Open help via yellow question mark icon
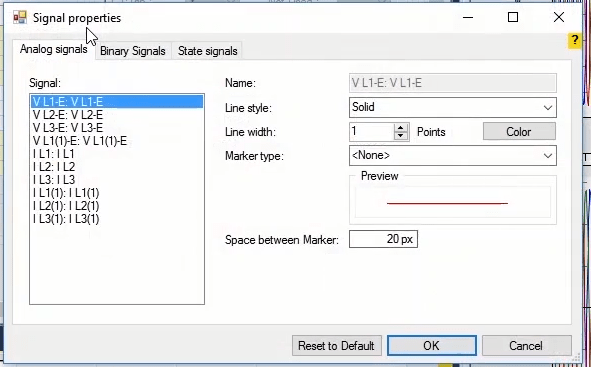The height and width of the screenshot is (367, 591). click(x=574, y=40)
